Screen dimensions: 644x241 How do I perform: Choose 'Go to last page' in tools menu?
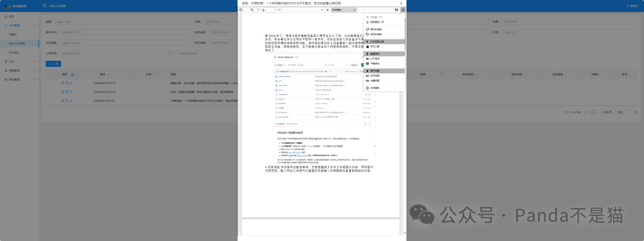point(384,21)
